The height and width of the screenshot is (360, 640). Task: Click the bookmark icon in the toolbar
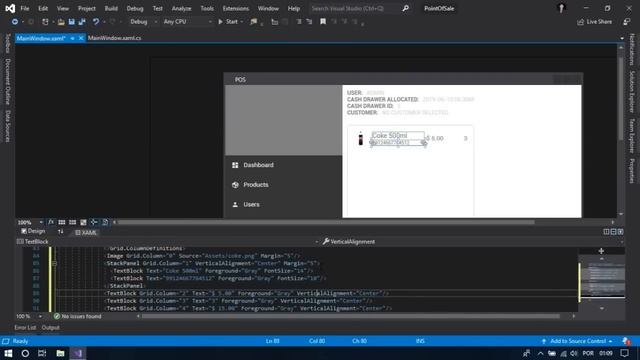click(323, 22)
